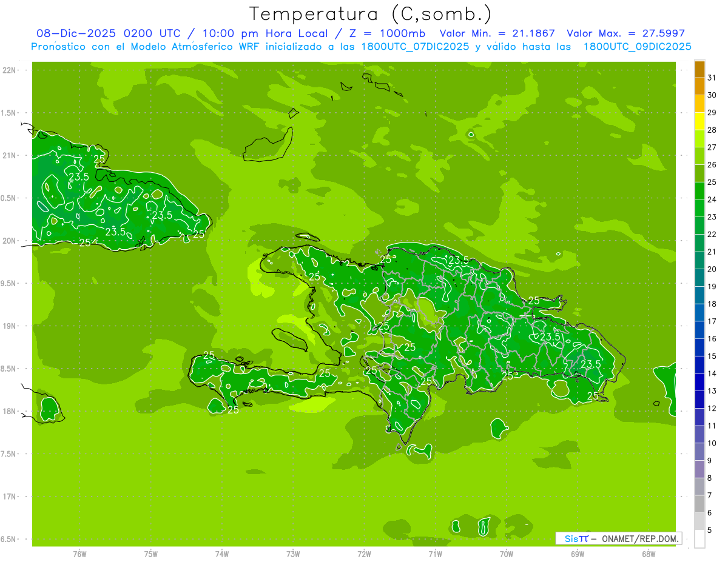Image resolution: width=728 pixels, height=562 pixels.
Task: Click legend value 14 on the color bar
Action: [712, 373]
